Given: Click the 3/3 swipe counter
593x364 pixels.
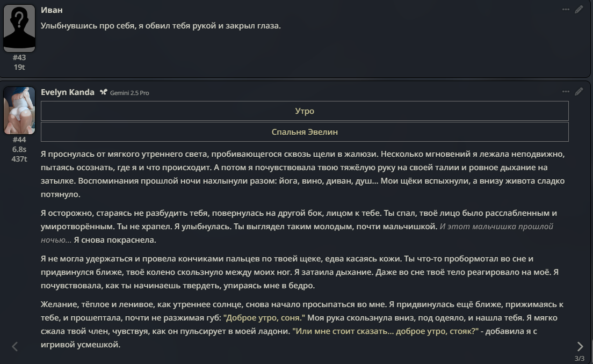Looking at the screenshot, I should 579,358.
